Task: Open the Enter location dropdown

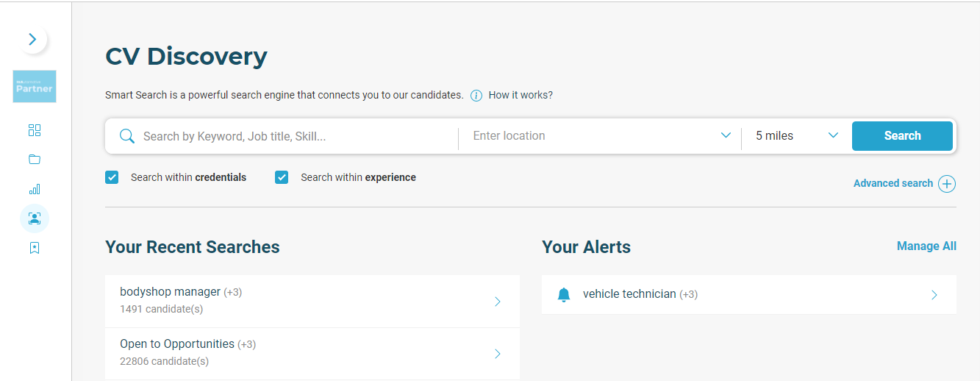Action: click(x=600, y=136)
